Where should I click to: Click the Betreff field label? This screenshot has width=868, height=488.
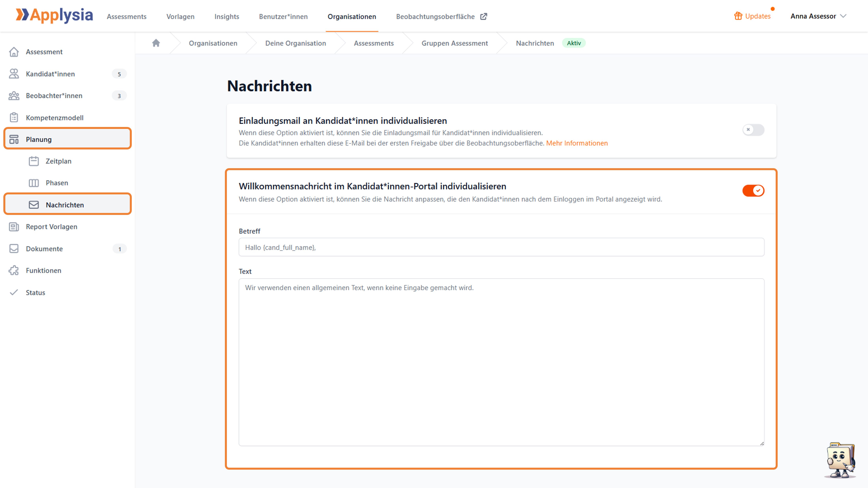click(x=249, y=231)
